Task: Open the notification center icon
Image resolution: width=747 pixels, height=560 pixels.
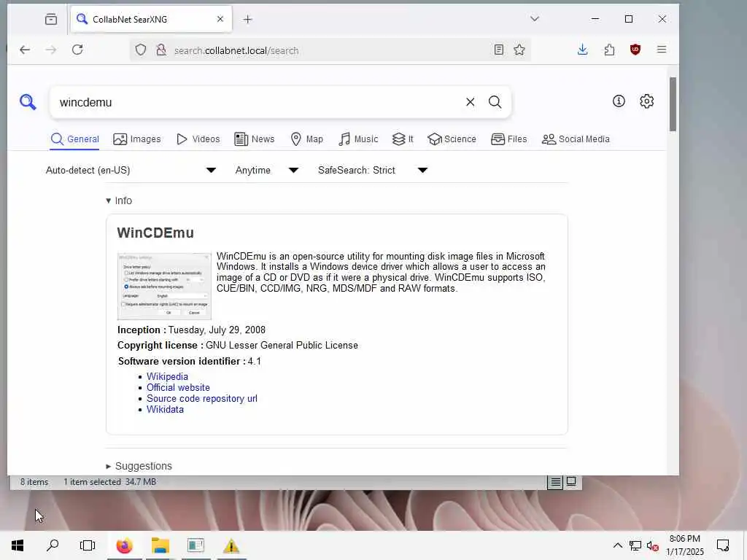Action: (x=723, y=545)
